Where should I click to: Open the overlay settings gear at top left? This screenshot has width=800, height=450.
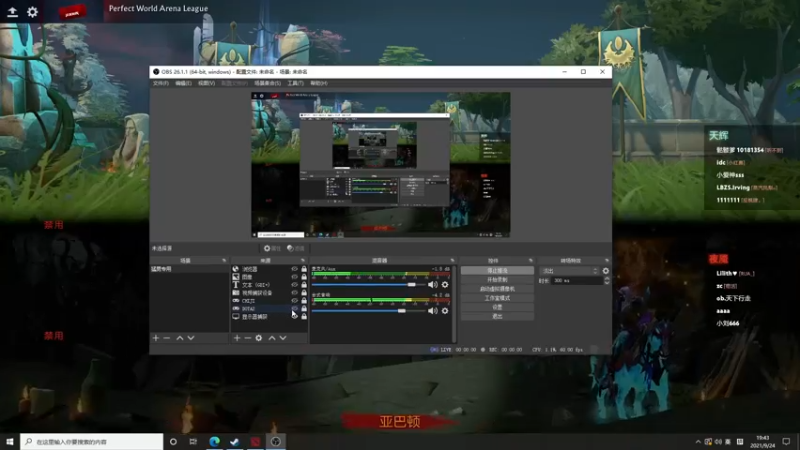point(32,12)
